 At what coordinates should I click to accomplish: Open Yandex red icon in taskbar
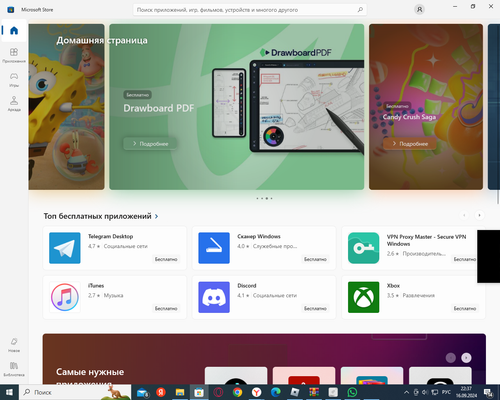[x=161, y=392]
